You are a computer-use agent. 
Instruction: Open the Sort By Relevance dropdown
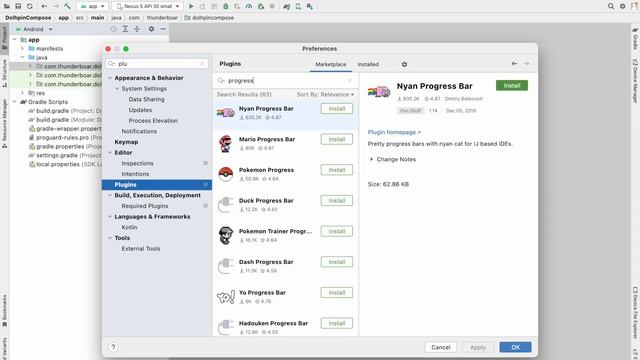pyautogui.click(x=325, y=94)
